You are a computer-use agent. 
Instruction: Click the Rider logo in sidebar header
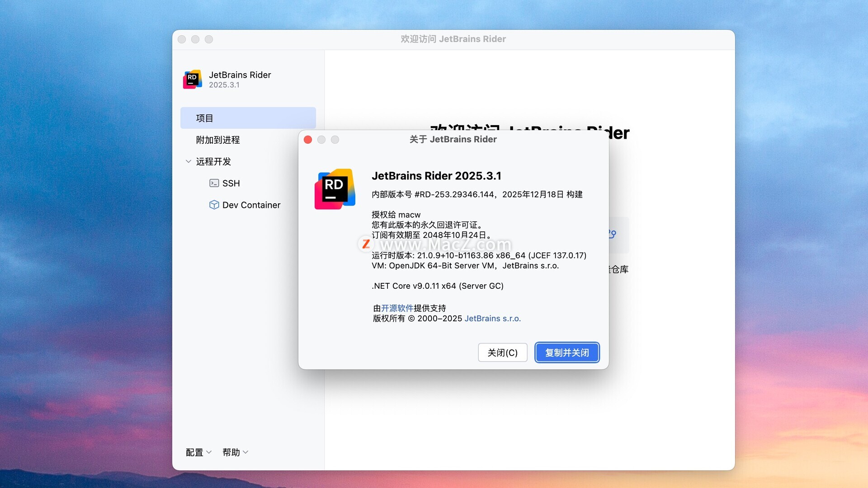coord(192,79)
